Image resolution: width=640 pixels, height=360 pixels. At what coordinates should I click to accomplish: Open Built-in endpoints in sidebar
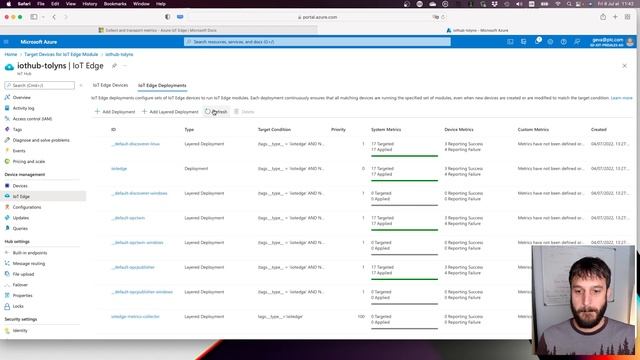point(30,253)
